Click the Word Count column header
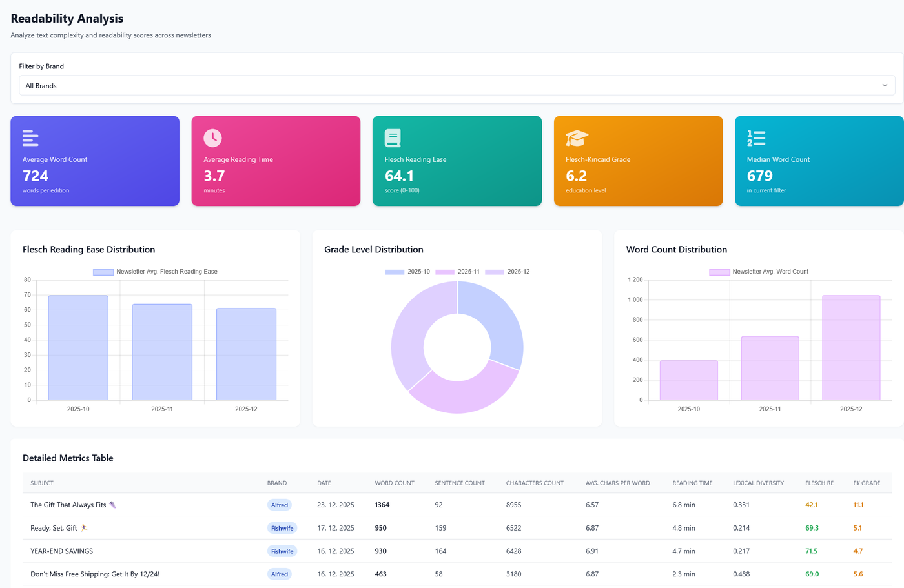904x588 pixels. [395, 483]
